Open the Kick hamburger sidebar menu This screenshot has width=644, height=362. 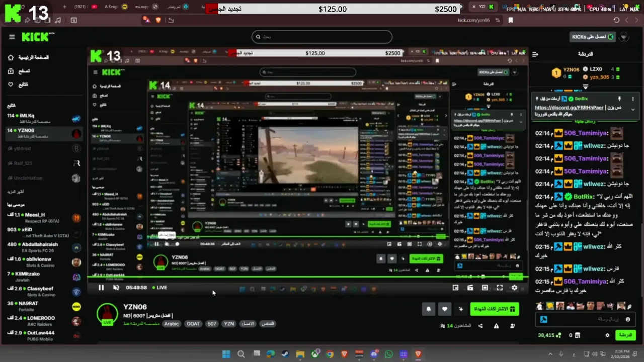[x=12, y=37]
